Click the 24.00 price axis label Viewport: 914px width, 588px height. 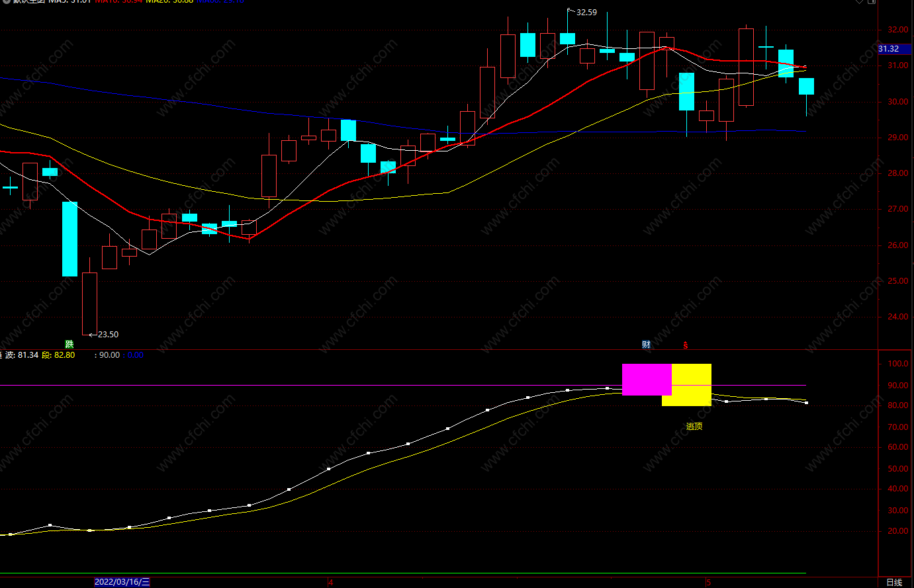click(898, 317)
